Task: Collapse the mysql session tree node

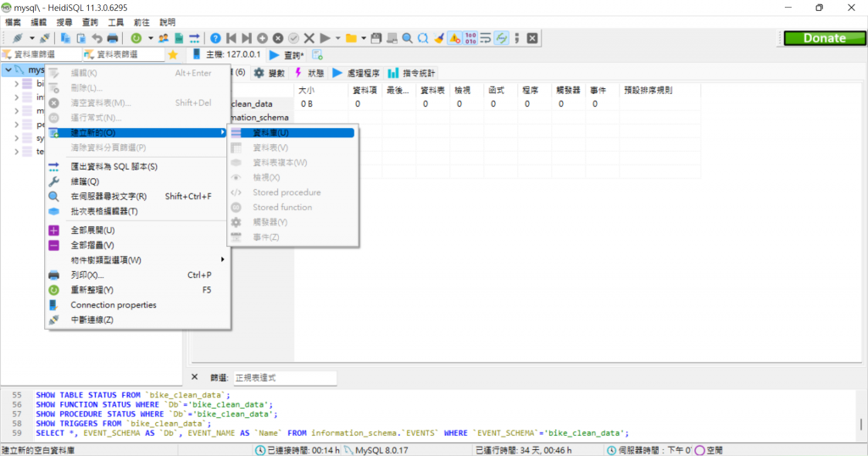Action: point(8,70)
